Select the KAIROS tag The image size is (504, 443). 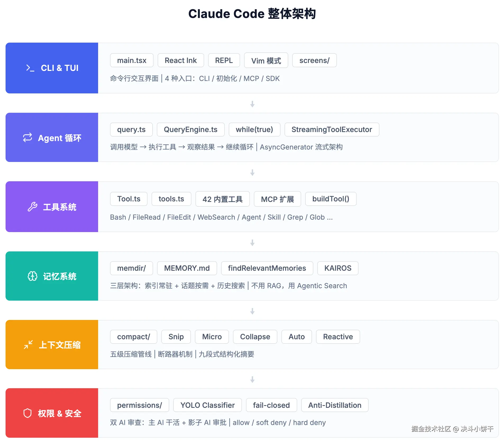coord(338,268)
